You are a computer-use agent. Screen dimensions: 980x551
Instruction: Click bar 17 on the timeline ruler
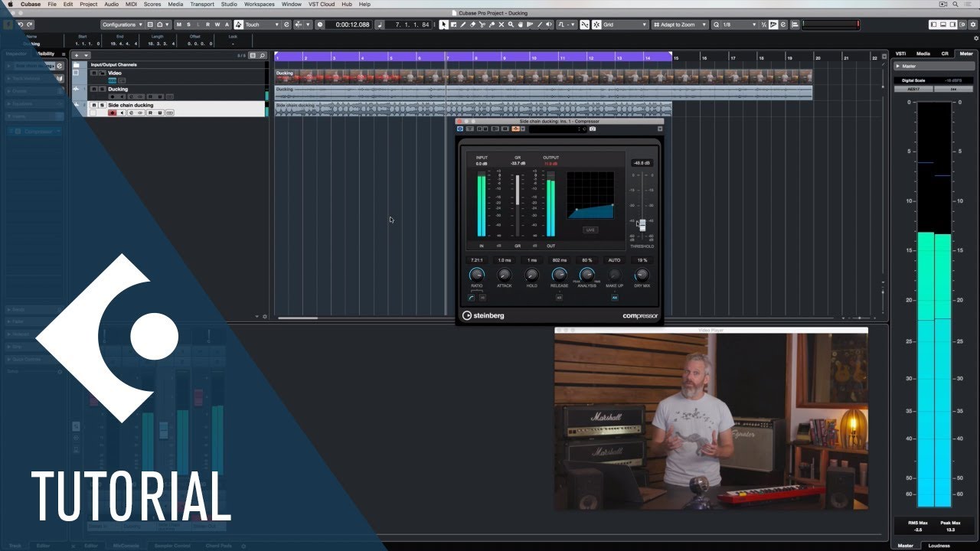coord(733,57)
